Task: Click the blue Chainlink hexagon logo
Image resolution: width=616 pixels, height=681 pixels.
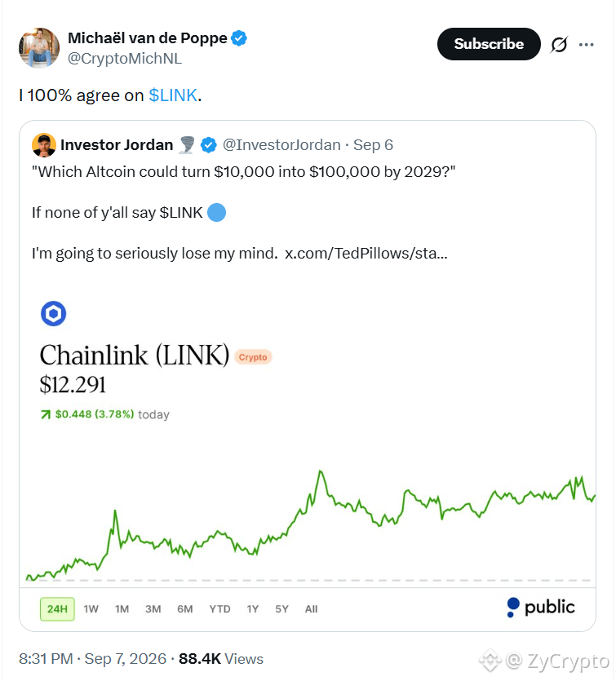Action: tap(53, 313)
